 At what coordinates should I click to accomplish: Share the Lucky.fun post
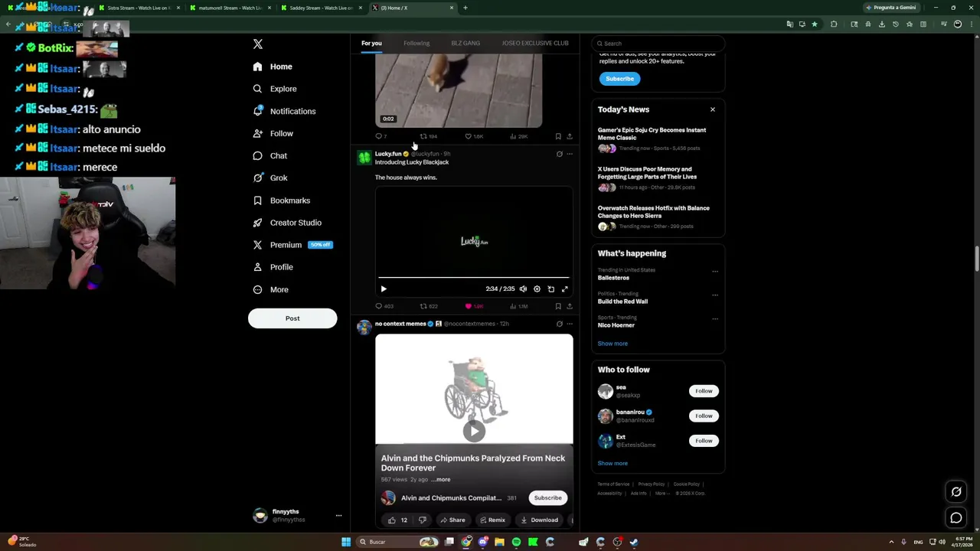[x=570, y=306]
